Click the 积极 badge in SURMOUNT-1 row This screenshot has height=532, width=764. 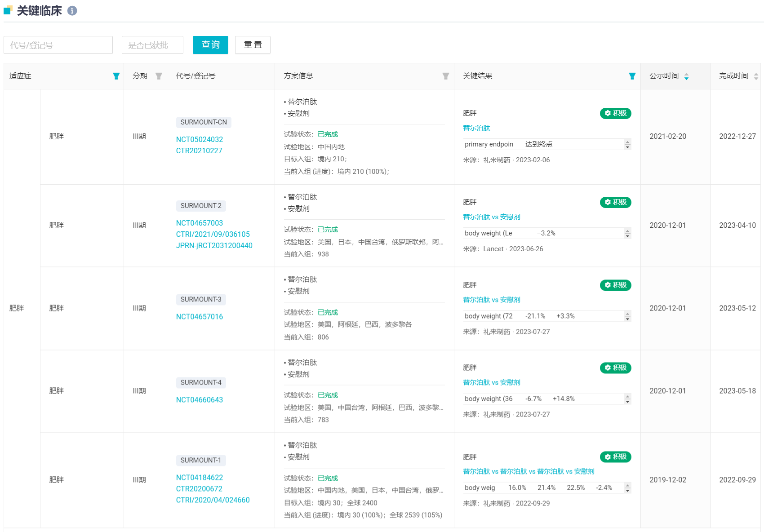point(615,457)
